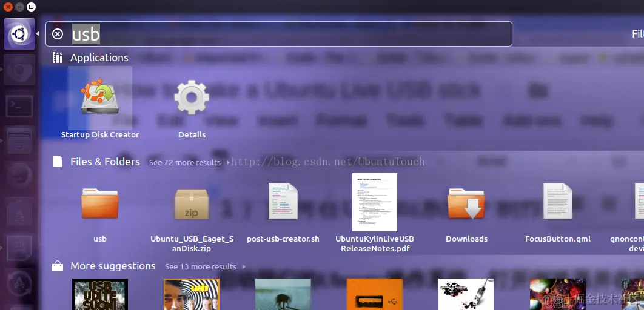The width and height of the screenshot is (644, 310).
Task: Select the teal album cover with animal
Action: pyautogui.click(x=283, y=294)
